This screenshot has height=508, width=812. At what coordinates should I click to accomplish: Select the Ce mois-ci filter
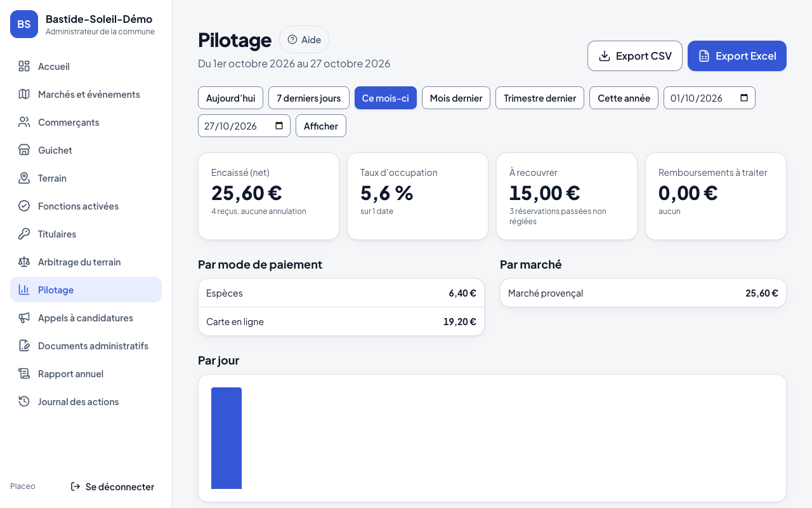pos(386,98)
